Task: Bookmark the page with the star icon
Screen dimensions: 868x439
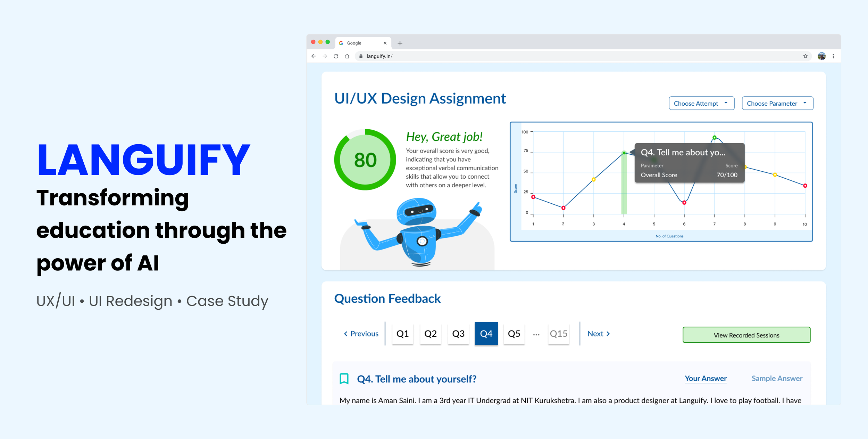Action: coord(805,56)
